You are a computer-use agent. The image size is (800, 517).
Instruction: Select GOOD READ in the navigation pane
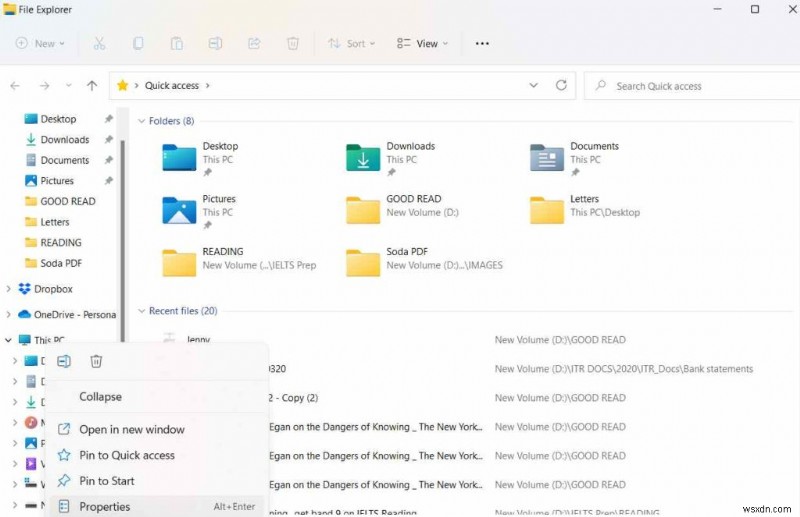pos(68,201)
